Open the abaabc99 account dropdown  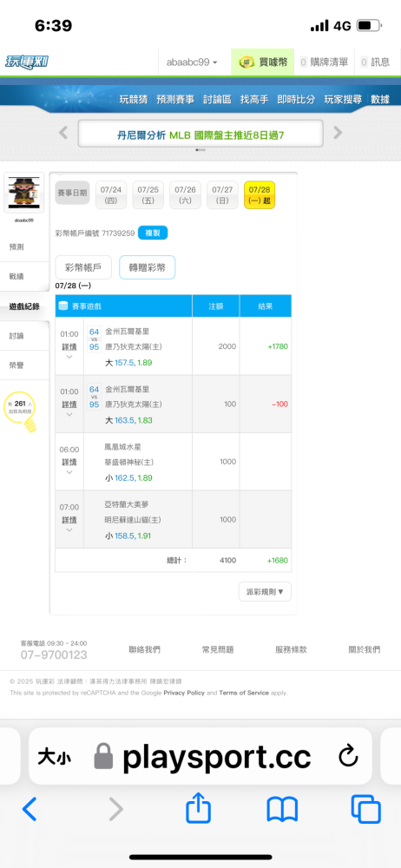[x=192, y=62]
